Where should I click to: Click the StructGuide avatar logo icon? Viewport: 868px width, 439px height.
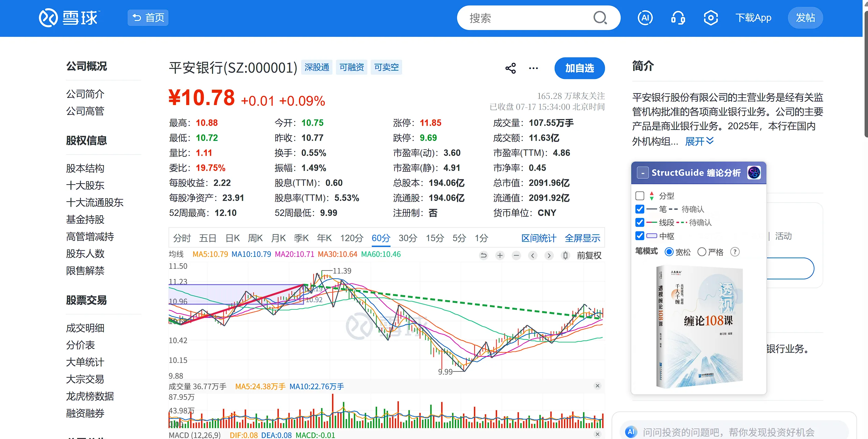click(x=754, y=173)
